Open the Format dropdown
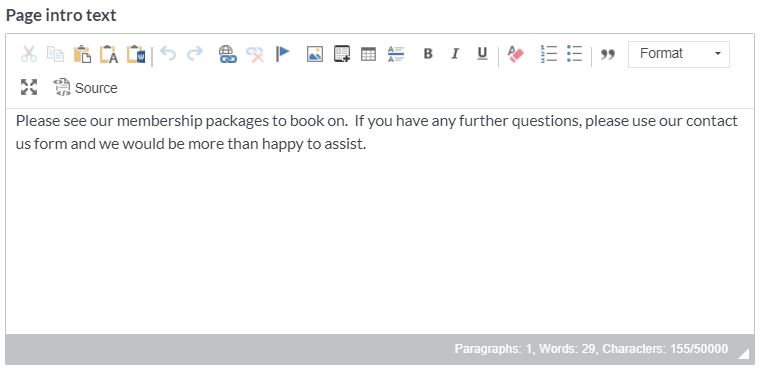 [x=679, y=54]
